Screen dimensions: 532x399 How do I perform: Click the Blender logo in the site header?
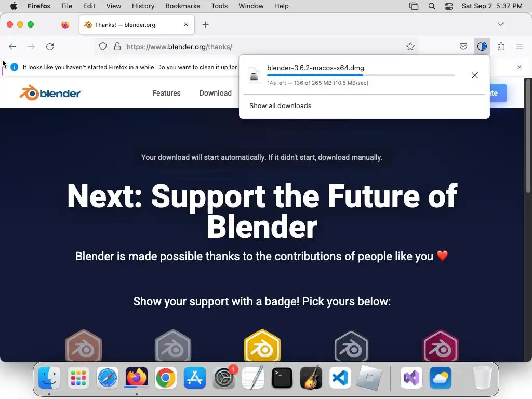[x=50, y=92]
